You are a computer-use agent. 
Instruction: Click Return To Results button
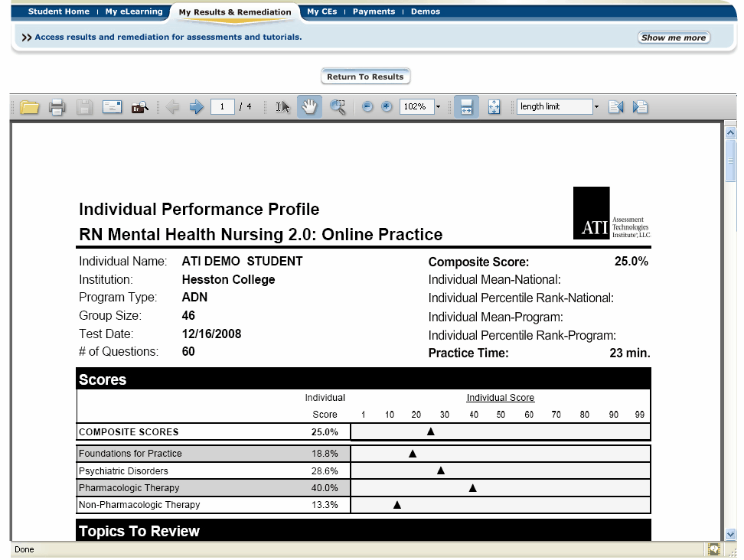365,77
